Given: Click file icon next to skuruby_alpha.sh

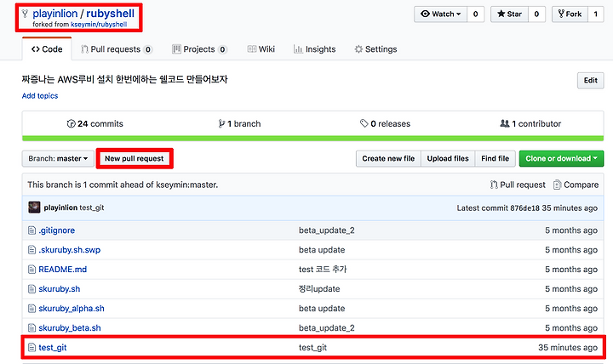Looking at the screenshot, I should (32, 309).
